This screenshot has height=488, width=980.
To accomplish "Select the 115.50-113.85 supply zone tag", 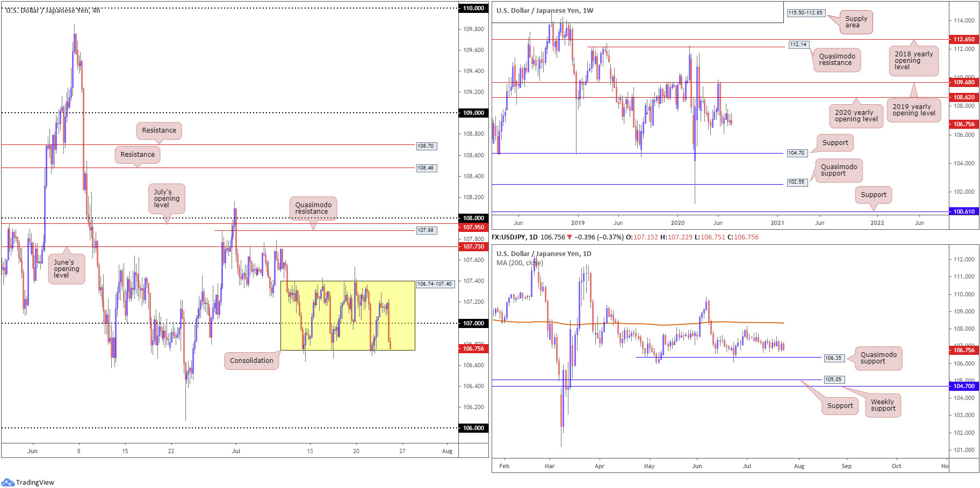I will pos(805,13).
